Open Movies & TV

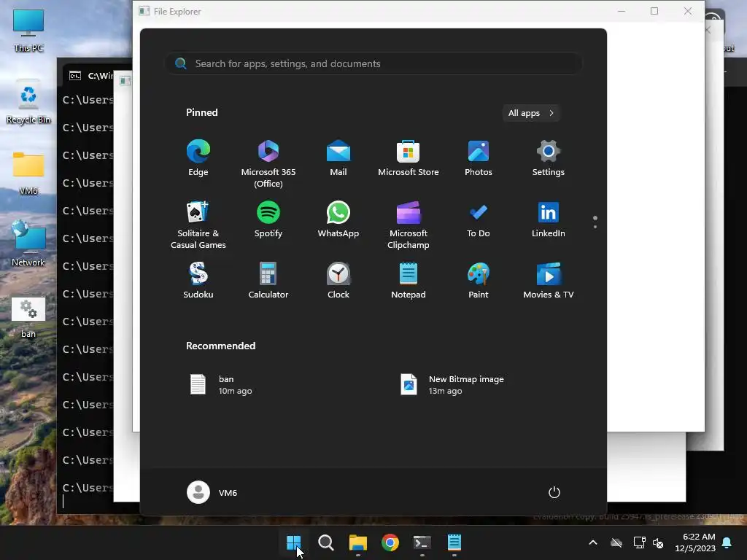[x=549, y=281]
